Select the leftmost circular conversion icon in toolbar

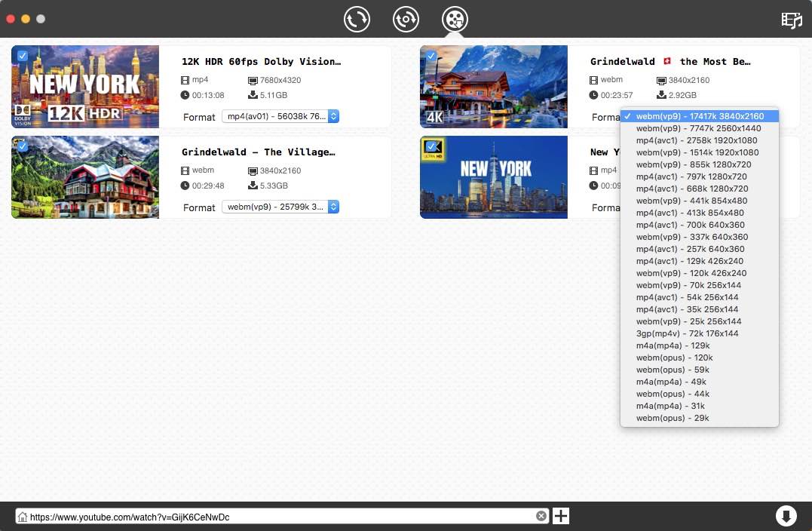[x=357, y=20]
